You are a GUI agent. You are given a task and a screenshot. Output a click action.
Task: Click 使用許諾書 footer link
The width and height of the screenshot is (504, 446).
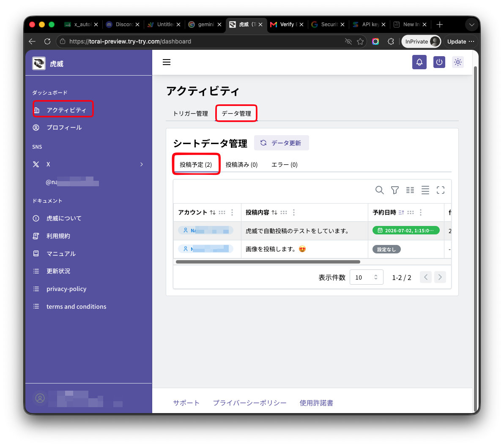click(x=316, y=403)
